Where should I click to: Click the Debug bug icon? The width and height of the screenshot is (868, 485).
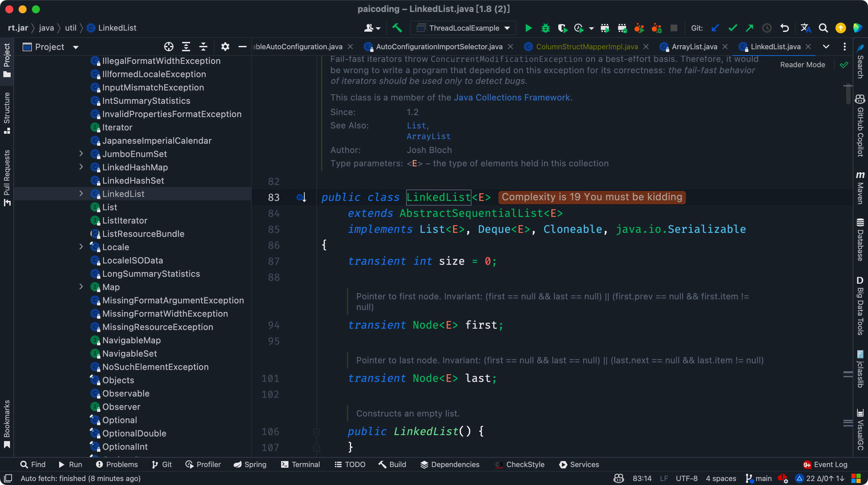click(x=545, y=28)
